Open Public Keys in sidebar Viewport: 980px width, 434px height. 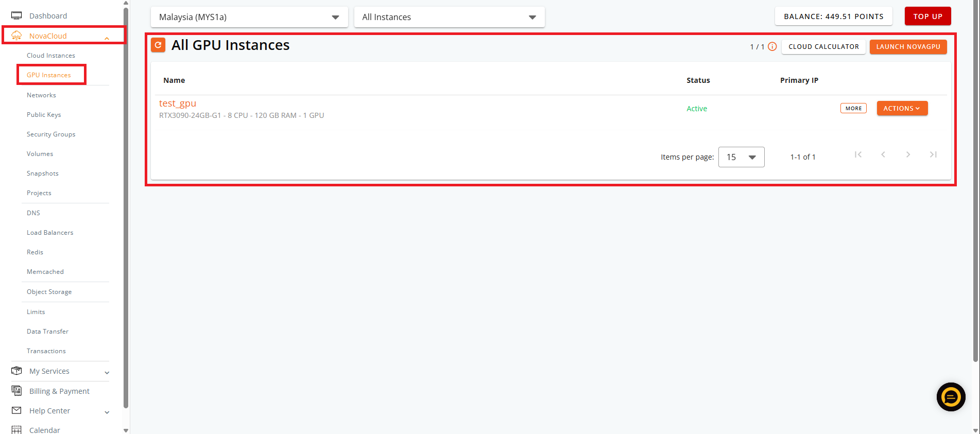point(44,115)
